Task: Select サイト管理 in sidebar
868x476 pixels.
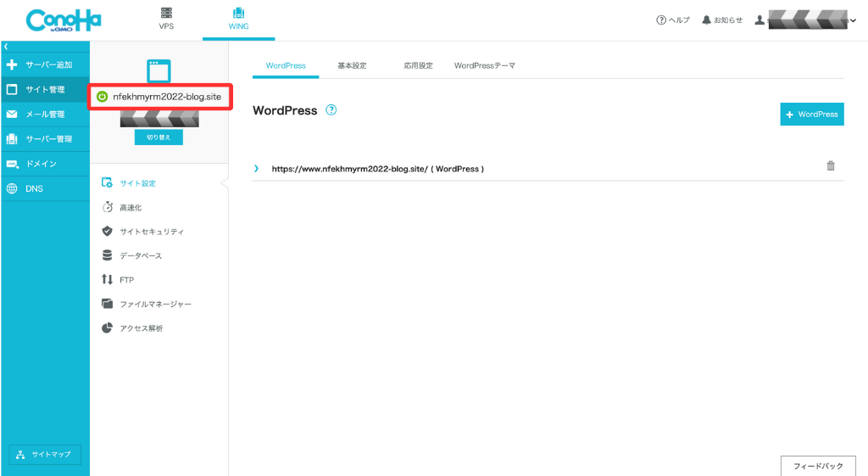Action: (46, 89)
